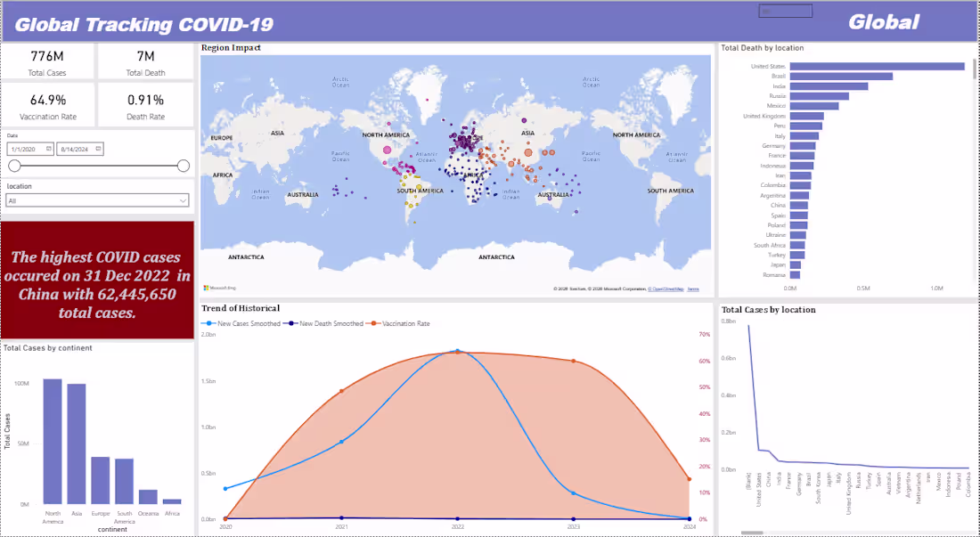Open the end date calendar picker
The width and height of the screenshot is (980, 537).
coord(98,149)
